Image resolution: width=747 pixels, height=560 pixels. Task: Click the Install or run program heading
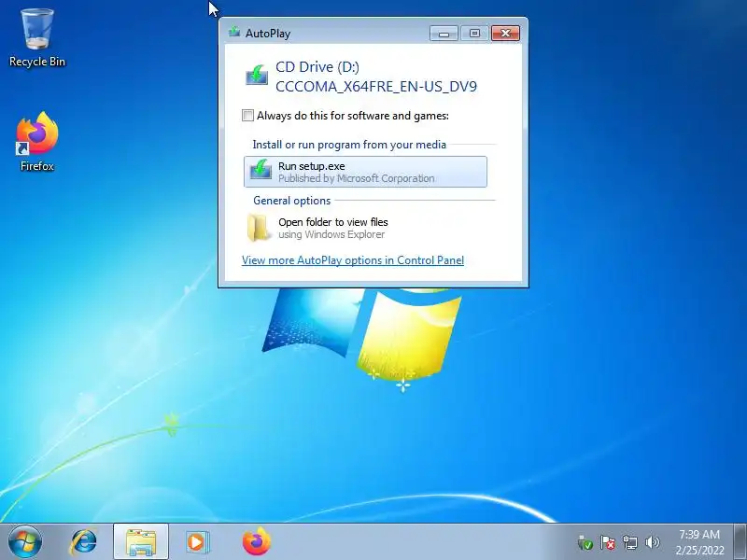click(349, 145)
